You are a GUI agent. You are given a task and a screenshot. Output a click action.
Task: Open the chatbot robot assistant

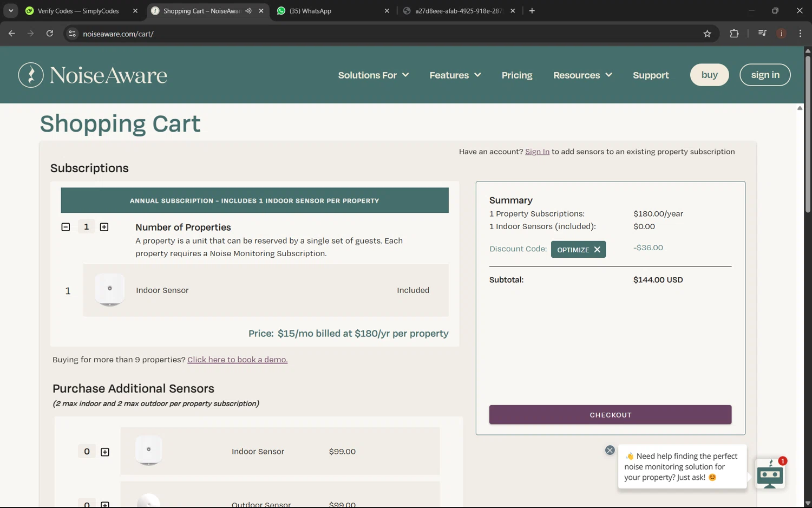tap(770, 474)
